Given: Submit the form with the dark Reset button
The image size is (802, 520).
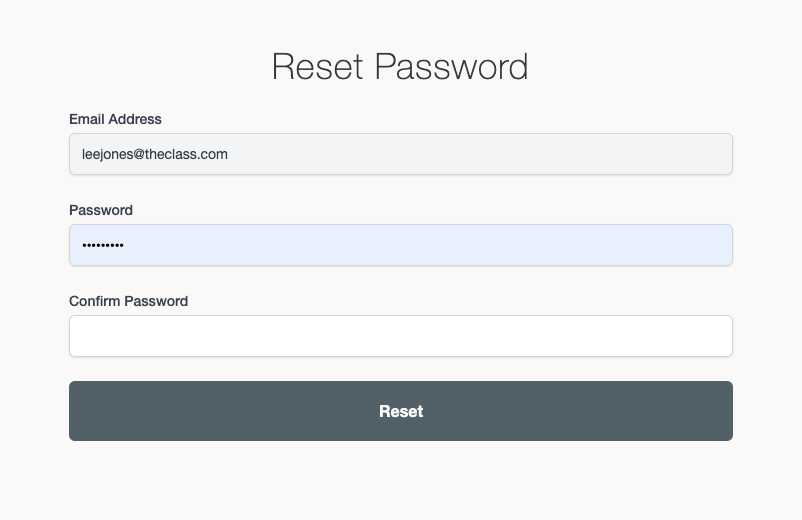Looking at the screenshot, I should point(400,411).
